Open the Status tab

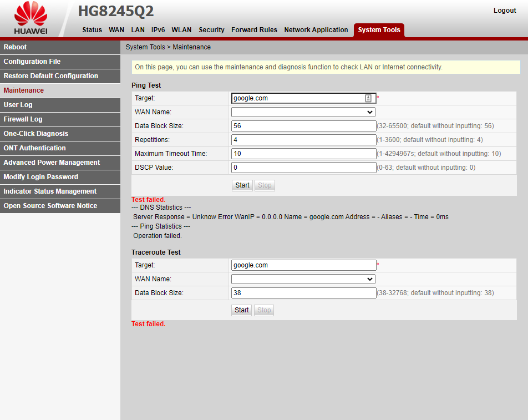[92, 29]
